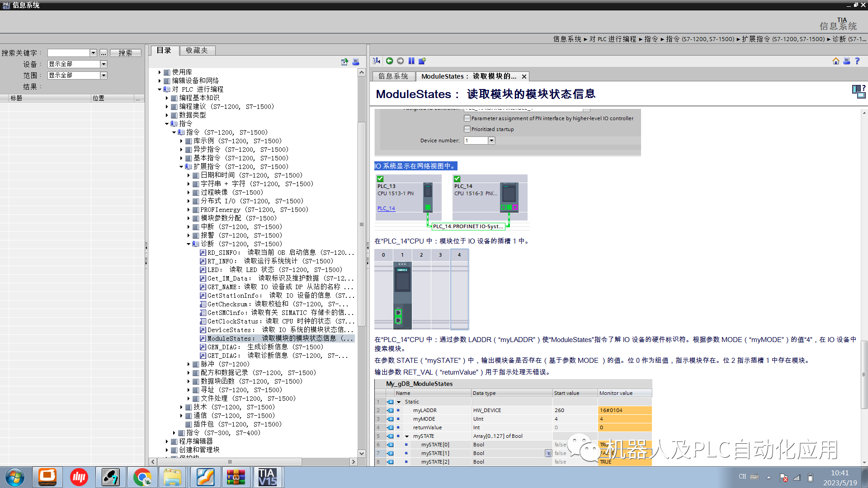Collapse the 对 PLC 进行编程 node
The width and height of the screenshot is (868, 488).
(160, 89)
